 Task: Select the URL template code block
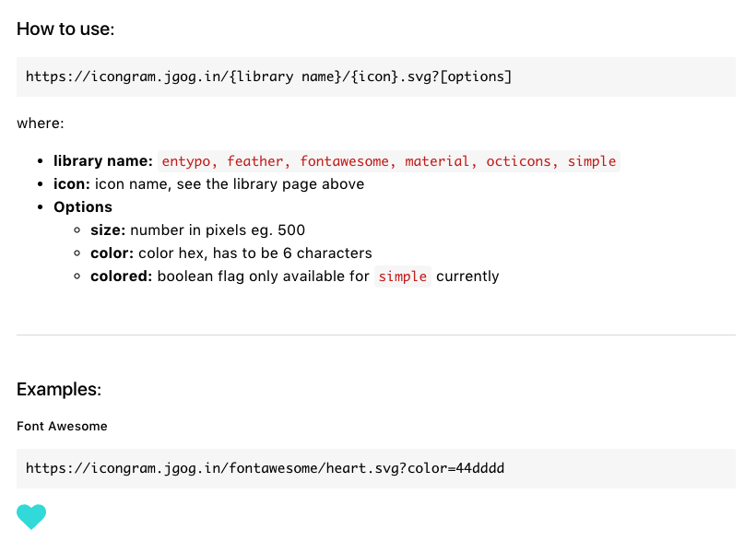click(x=376, y=76)
